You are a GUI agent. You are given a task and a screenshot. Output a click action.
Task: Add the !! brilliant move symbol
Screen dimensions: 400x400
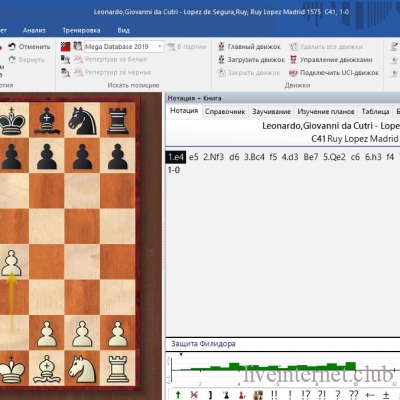point(274,395)
